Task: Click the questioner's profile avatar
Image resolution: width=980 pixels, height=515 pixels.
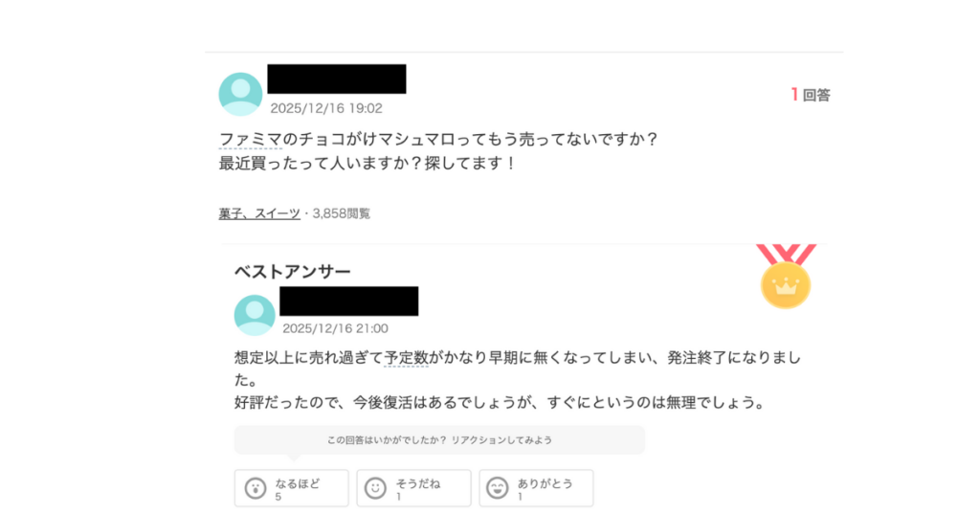Action: click(x=240, y=94)
